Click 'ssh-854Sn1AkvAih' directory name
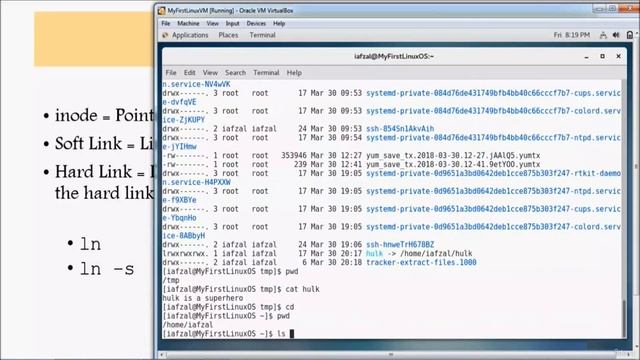 tap(400, 129)
